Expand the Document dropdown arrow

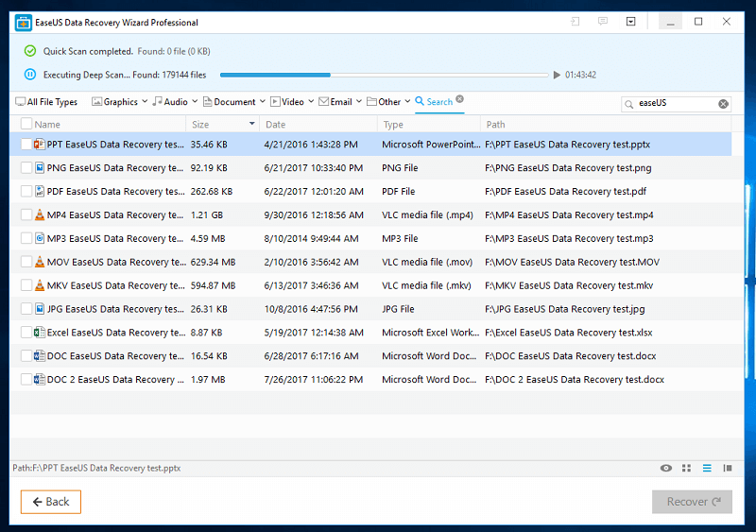[x=263, y=101]
